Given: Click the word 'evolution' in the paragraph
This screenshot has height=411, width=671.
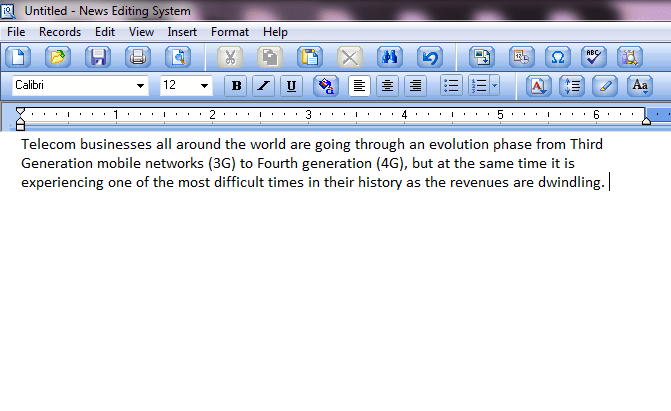Looking at the screenshot, I should 459,144.
